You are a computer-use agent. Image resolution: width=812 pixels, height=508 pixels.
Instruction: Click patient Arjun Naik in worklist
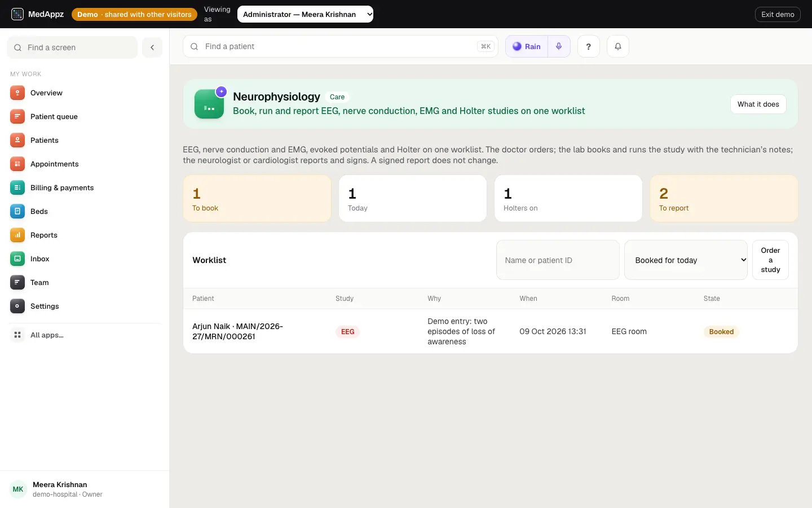pyautogui.click(x=237, y=331)
